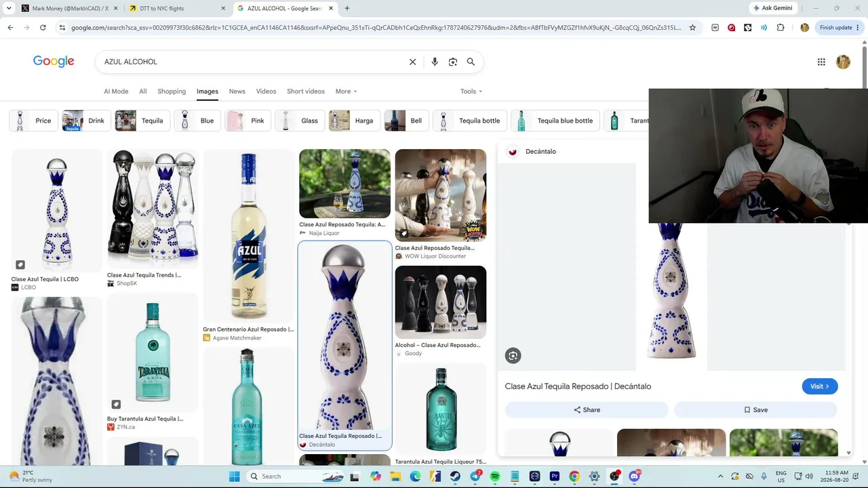Click the magnifier search button
This screenshot has width=868, height=488.
(471, 62)
